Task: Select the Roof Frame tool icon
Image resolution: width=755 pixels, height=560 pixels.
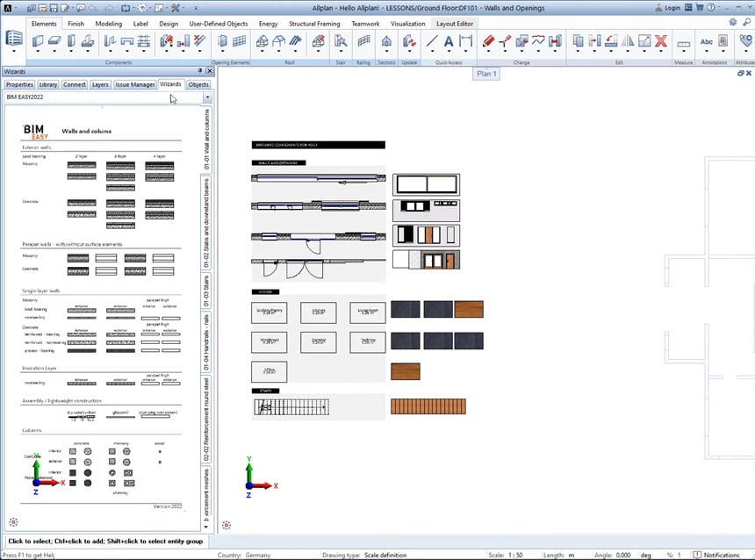Action: [279, 41]
